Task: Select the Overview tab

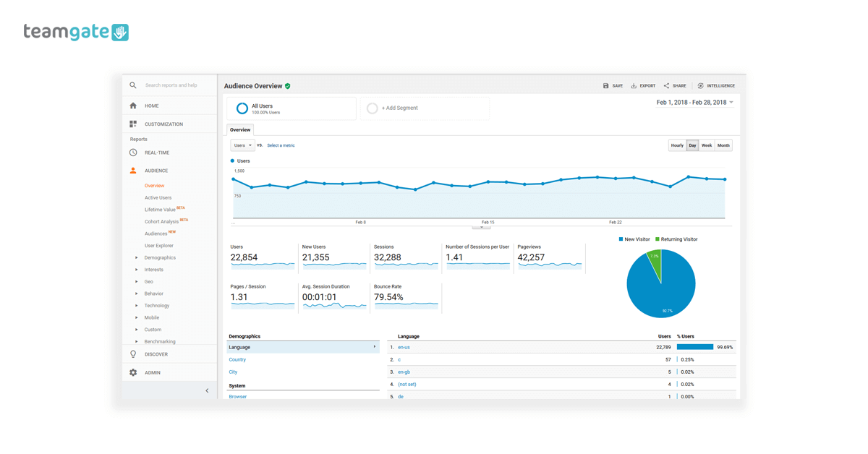Action: (x=240, y=130)
